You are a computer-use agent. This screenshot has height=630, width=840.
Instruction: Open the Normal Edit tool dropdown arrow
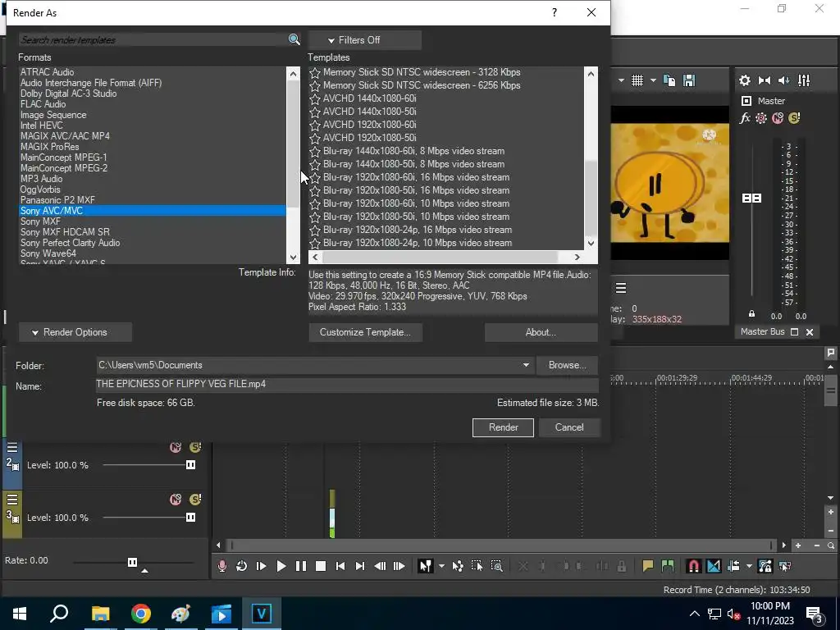click(x=441, y=566)
